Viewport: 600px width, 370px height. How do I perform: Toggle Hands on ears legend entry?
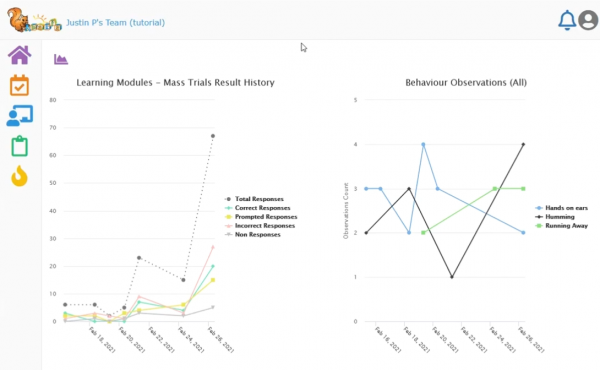pyautogui.click(x=561, y=208)
